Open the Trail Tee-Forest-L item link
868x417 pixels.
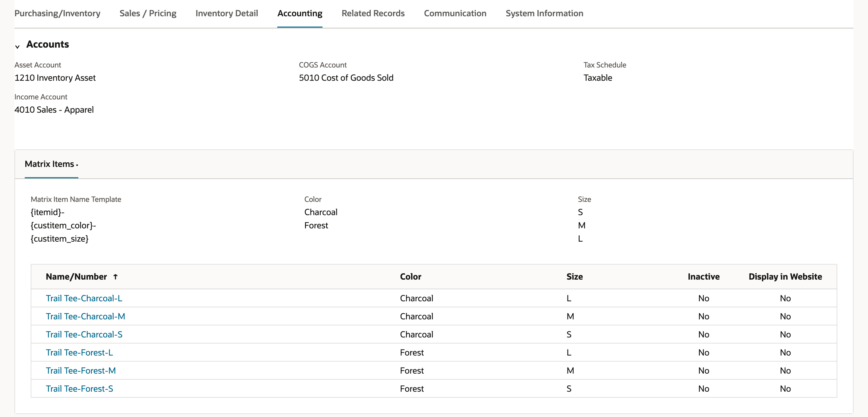[79, 352]
